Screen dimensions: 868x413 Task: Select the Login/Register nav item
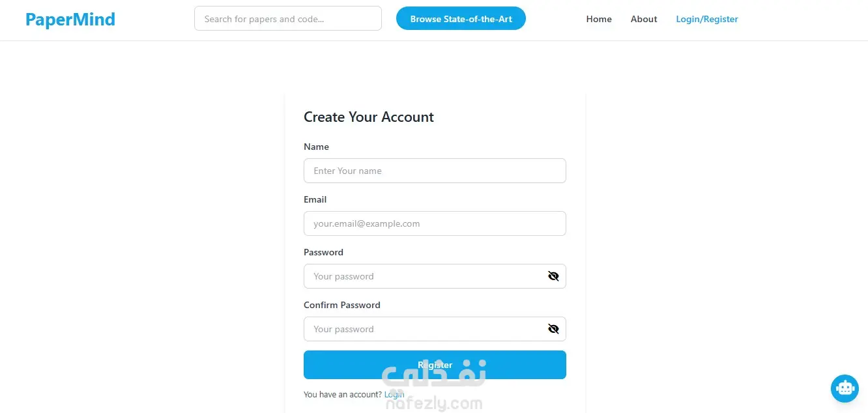click(707, 19)
